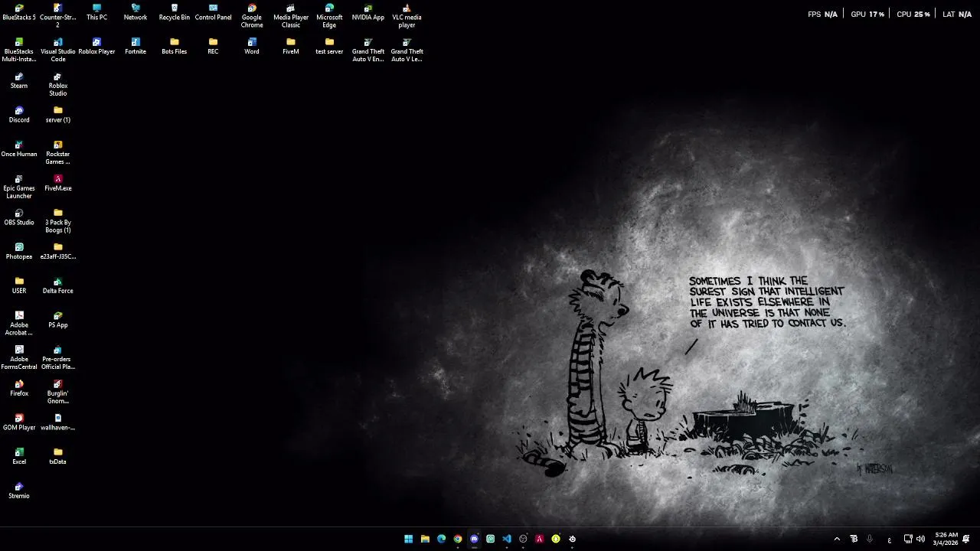Select the Microsoft Edge desktop shortcut
980x551 pixels.
click(329, 16)
